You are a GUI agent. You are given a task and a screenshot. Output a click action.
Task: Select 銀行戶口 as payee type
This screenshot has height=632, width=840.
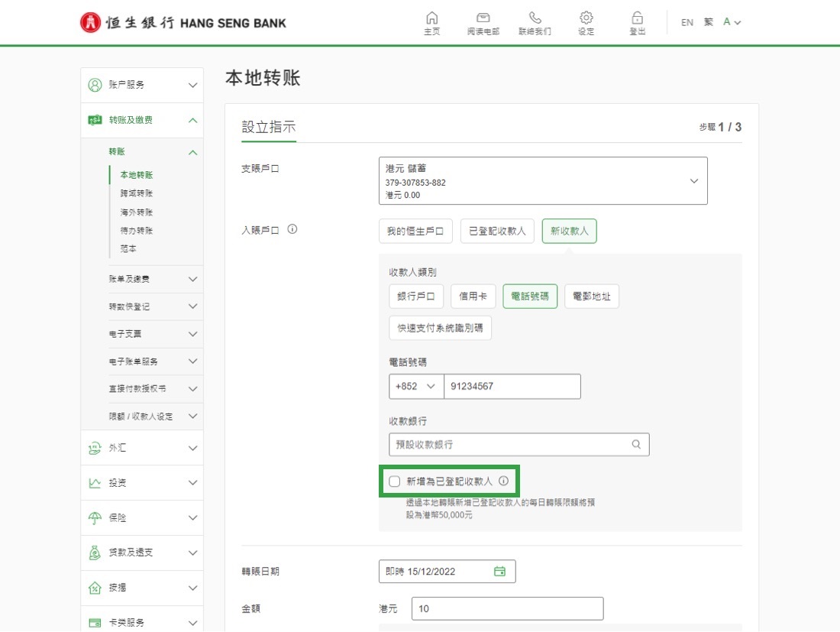pos(416,297)
